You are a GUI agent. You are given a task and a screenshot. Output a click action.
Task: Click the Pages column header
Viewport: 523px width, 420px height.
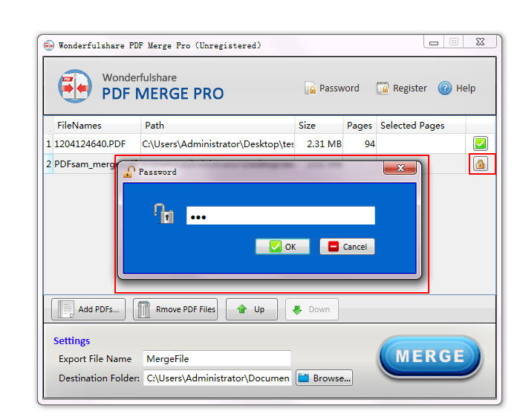coord(360,126)
